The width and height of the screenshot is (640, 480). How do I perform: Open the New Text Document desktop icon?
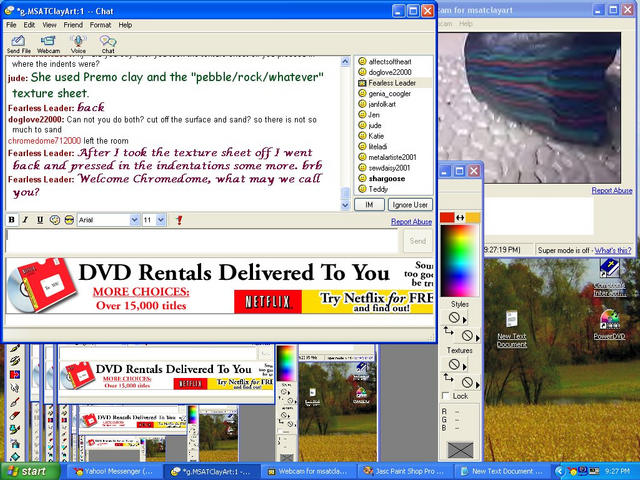[x=512, y=329]
